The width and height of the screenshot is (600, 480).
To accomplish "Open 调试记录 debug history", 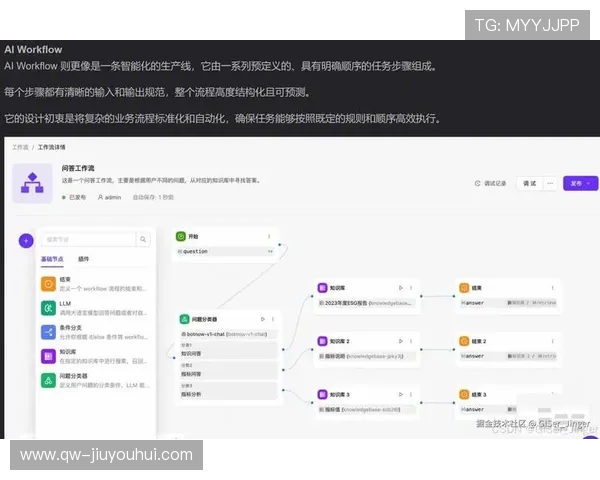I will pyautogui.click(x=491, y=183).
